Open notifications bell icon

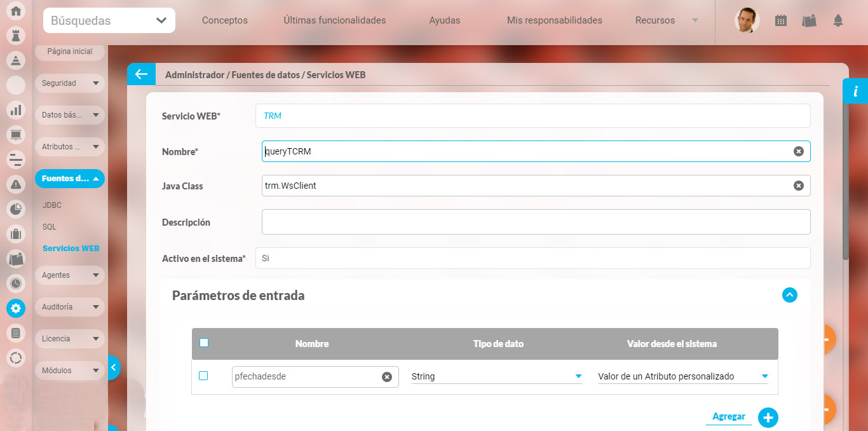838,20
